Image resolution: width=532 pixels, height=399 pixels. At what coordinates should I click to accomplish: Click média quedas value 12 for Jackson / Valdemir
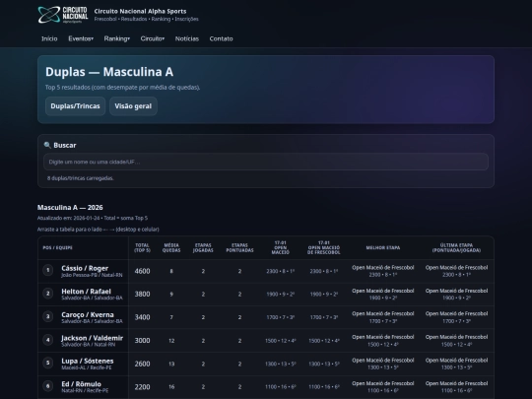click(171, 341)
